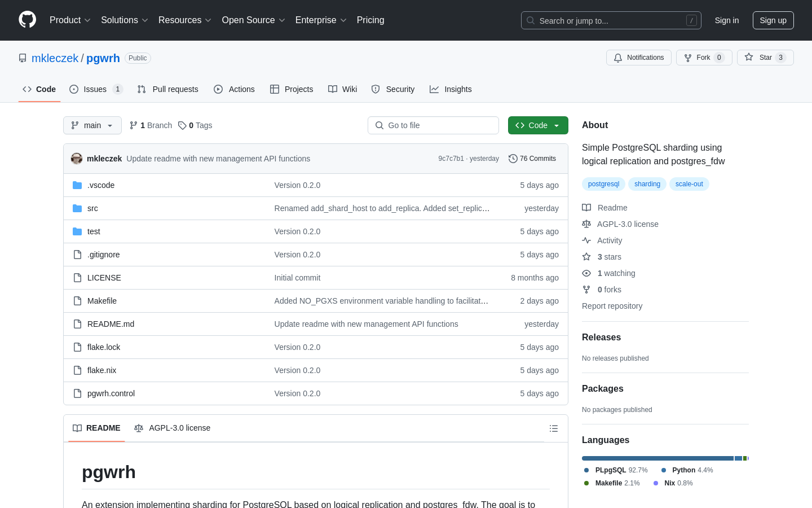The height and width of the screenshot is (508, 812).
Task: Click the tag icon next to 0 Tags
Action: pos(182,125)
